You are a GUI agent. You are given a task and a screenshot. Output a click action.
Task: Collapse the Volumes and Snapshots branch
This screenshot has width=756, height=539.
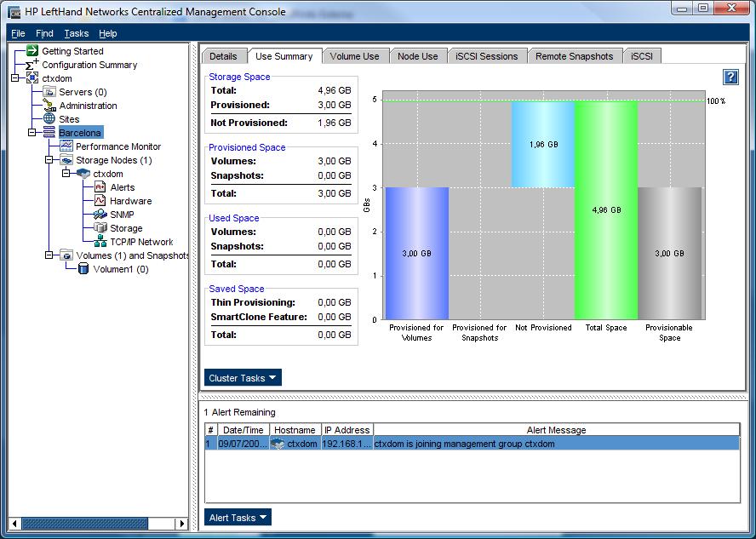pyautogui.click(x=49, y=255)
